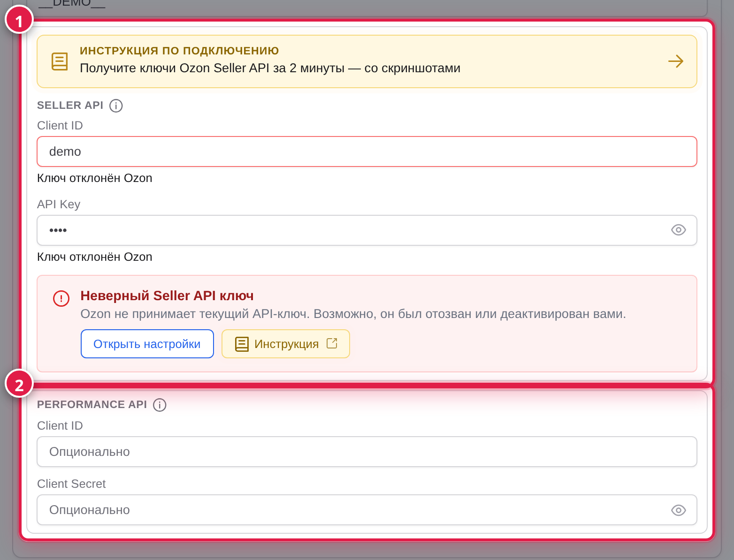Click the Seller API Client ID field
Viewport: 734px width, 560px height.
pyautogui.click(x=367, y=151)
